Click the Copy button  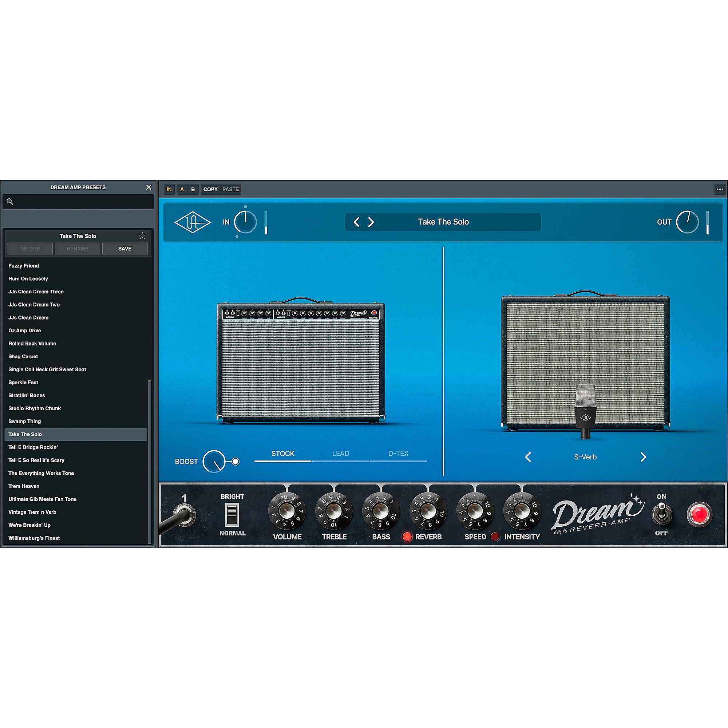(x=210, y=189)
